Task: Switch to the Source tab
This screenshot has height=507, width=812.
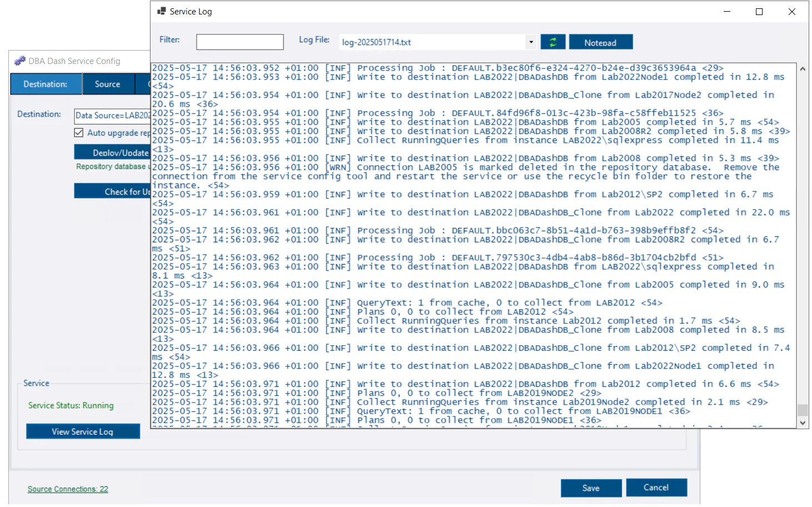Action: 108,83
